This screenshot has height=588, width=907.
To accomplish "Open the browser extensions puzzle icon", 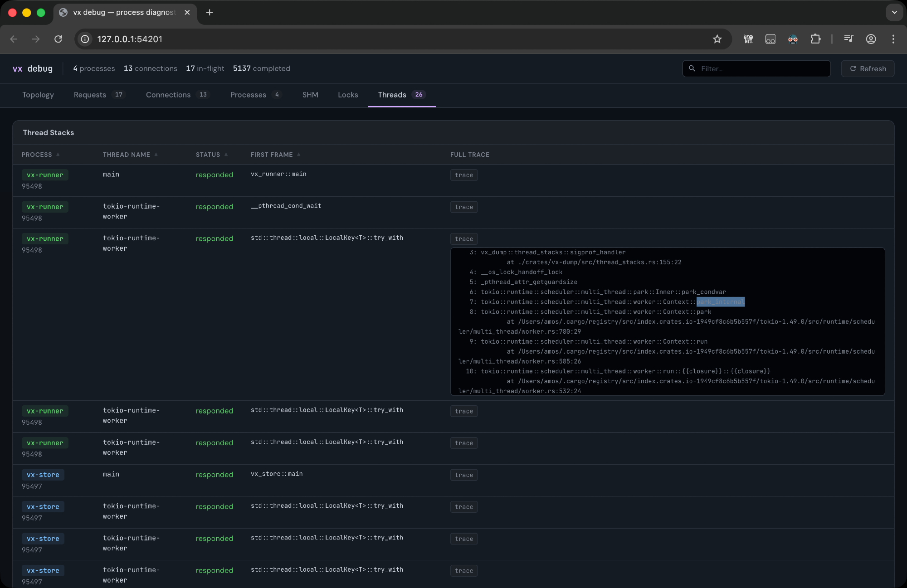I will (815, 39).
